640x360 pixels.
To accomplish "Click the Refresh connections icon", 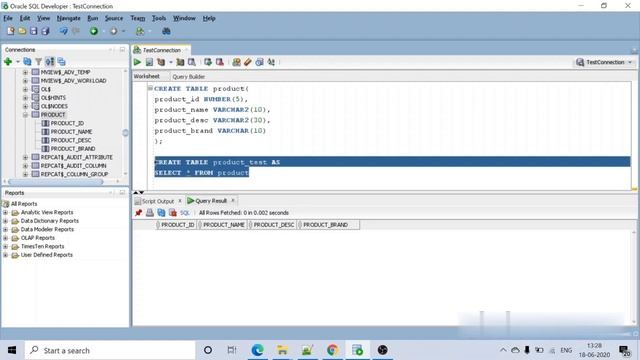I will pos(27,62).
